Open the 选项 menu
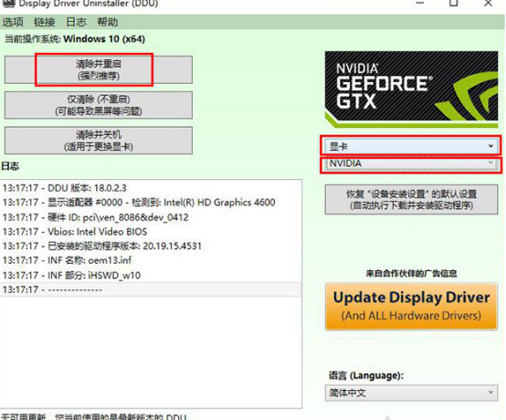 pyautogui.click(x=13, y=22)
